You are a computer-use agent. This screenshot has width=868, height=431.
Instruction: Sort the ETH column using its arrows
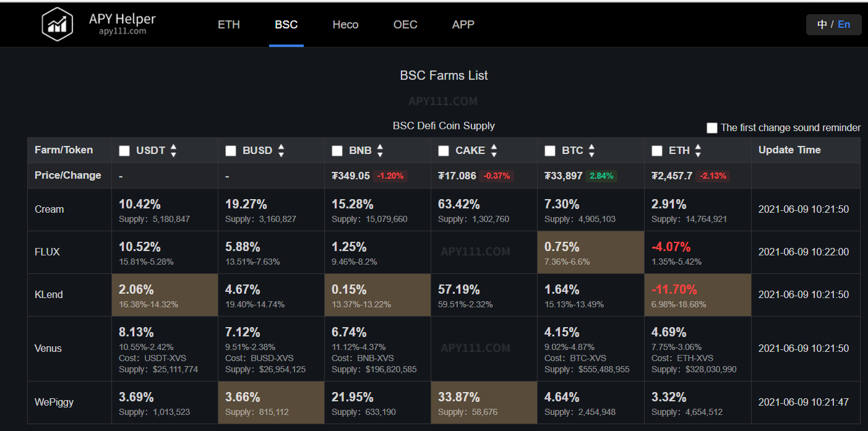[x=698, y=150]
